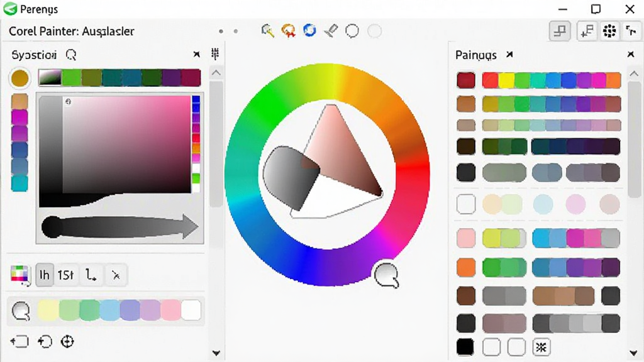
Task: Click the asterisk pattern icon in bottom row
Action: click(541, 348)
